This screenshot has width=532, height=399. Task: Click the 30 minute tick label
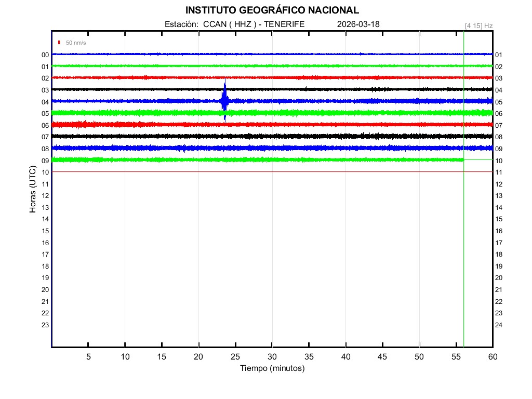[x=272, y=356]
